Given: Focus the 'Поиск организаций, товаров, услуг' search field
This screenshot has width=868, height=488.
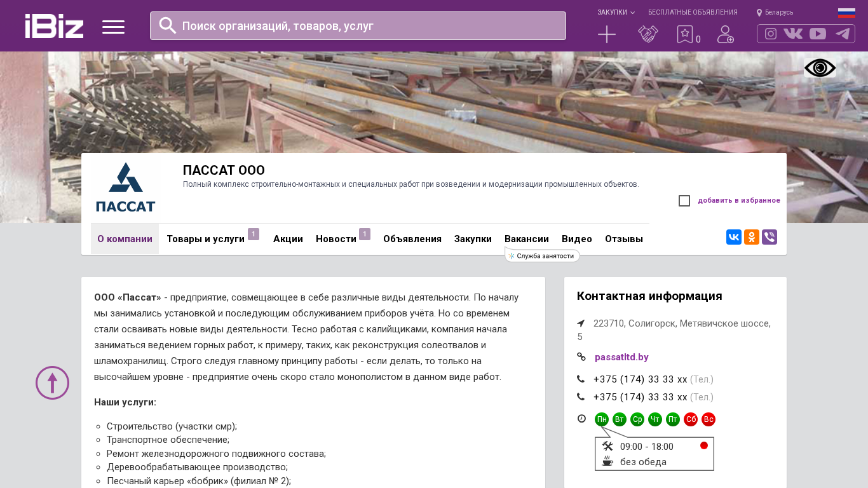Looking at the screenshot, I should click(x=358, y=25).
